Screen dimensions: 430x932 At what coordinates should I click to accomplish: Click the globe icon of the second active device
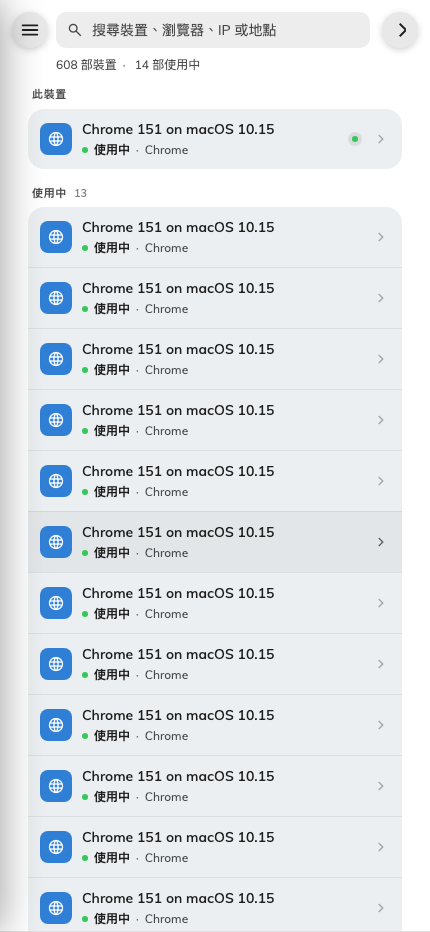pyautogui.click(x=56, y=298)
